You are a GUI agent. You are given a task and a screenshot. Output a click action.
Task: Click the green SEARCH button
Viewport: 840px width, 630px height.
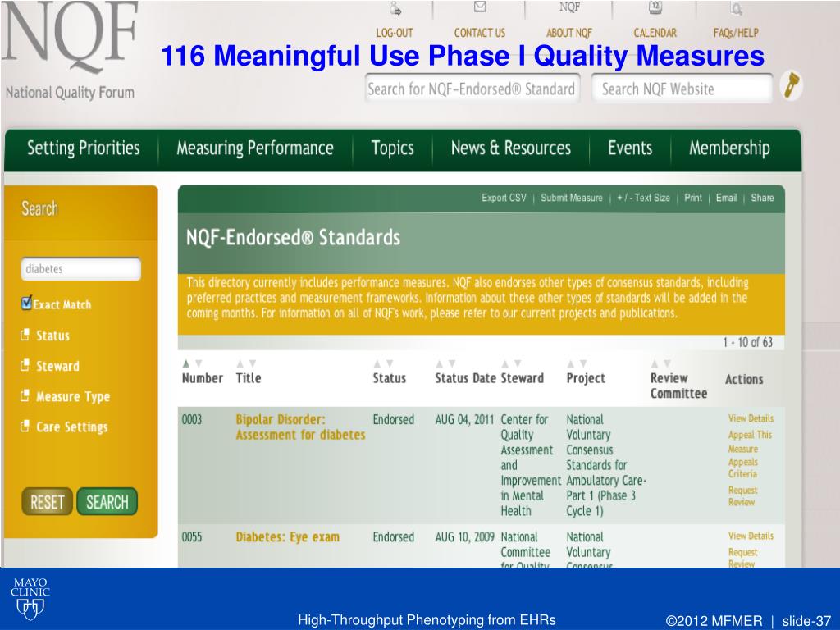point(107,502)
